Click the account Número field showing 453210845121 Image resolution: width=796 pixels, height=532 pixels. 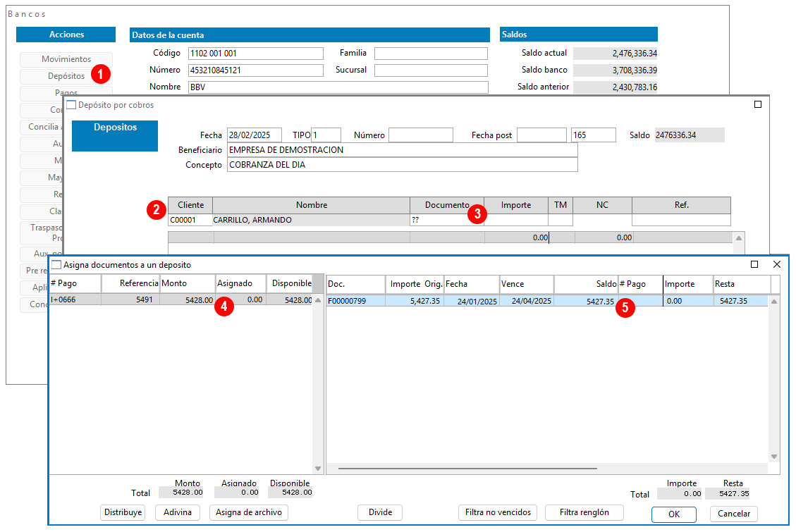coord(256,70)
